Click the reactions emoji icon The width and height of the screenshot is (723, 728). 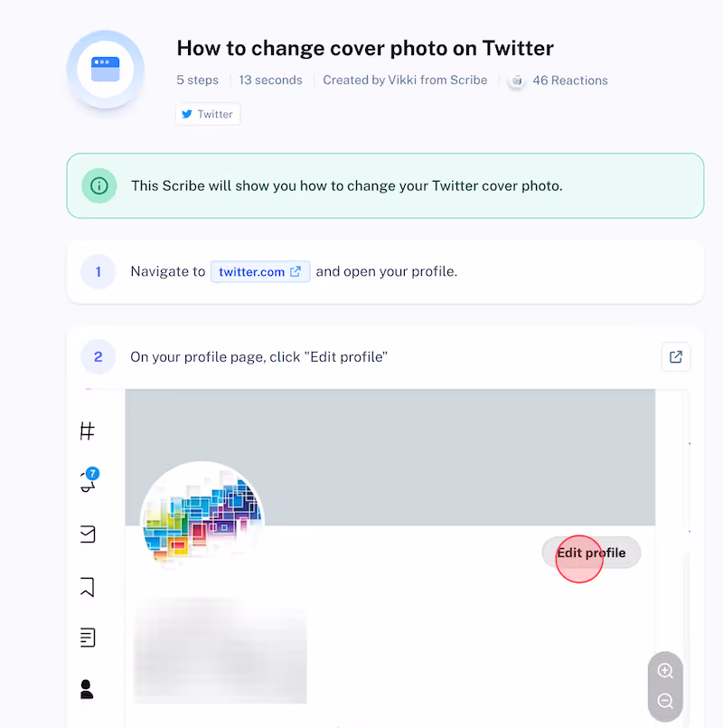517,80
